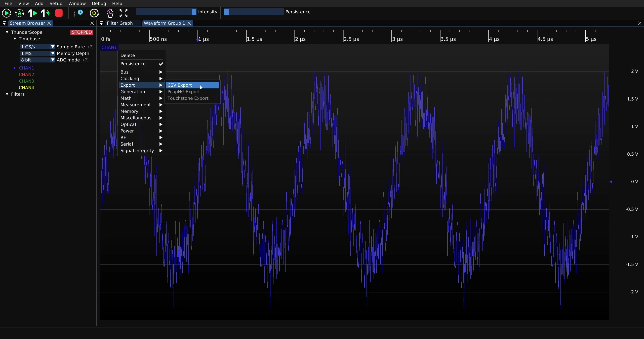Expand the CHAN1 tree node
The width and height of the screenshot is (644, 339).
15,68
